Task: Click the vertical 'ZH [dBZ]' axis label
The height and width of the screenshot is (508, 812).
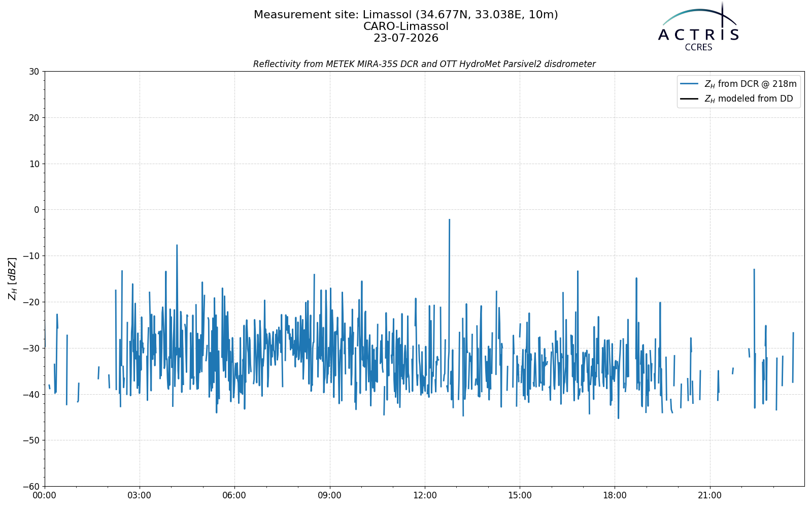Action: (12, 278)
